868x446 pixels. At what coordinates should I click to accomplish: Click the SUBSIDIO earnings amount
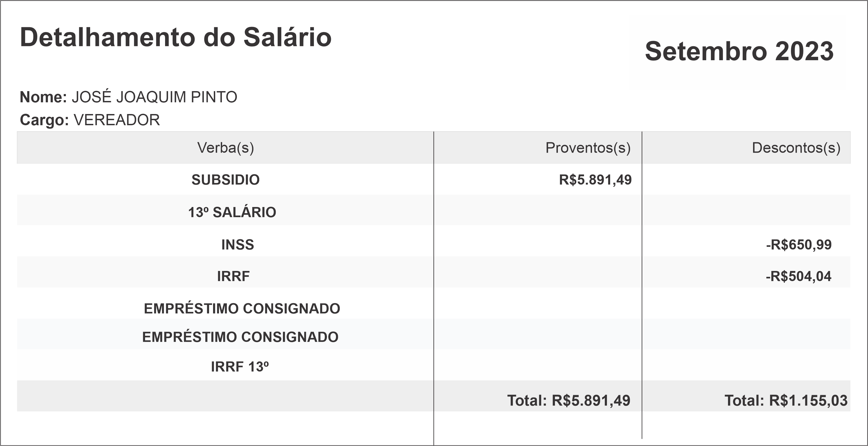point(595,180)
